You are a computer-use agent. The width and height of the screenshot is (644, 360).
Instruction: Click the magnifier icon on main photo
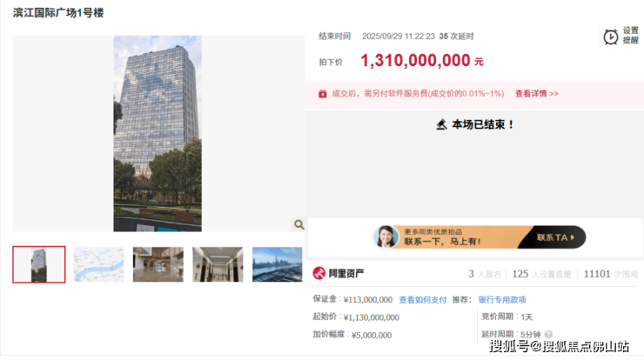click(x=299, y=224)
